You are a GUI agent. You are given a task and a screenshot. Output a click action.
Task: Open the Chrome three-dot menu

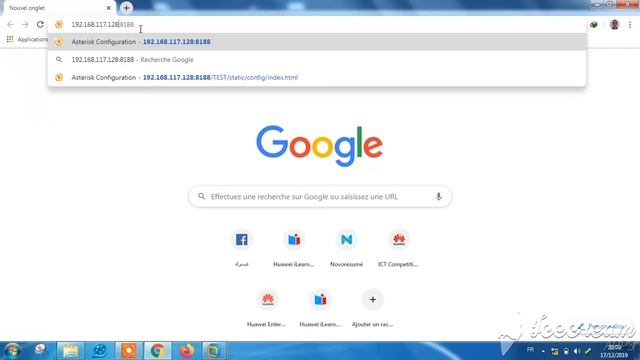pos(630,24)
